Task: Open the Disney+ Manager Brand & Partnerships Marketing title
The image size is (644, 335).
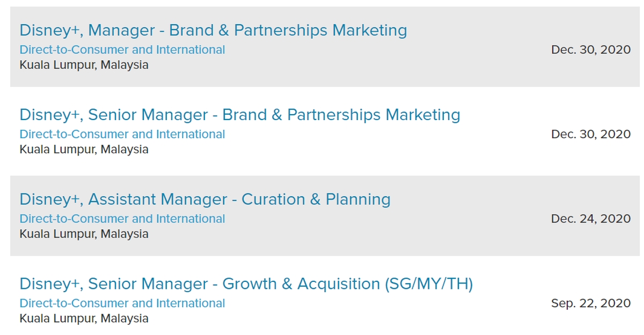Action: (213, 30)
